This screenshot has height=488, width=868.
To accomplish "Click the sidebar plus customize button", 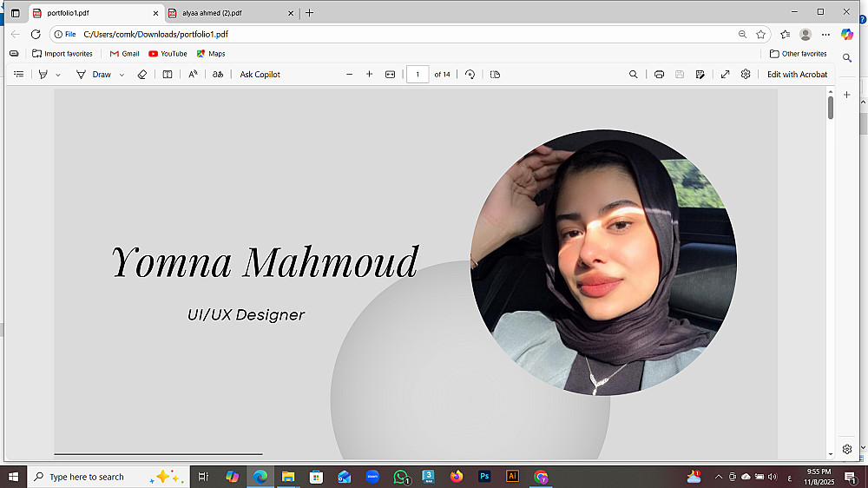I will [x=847, y=95].
